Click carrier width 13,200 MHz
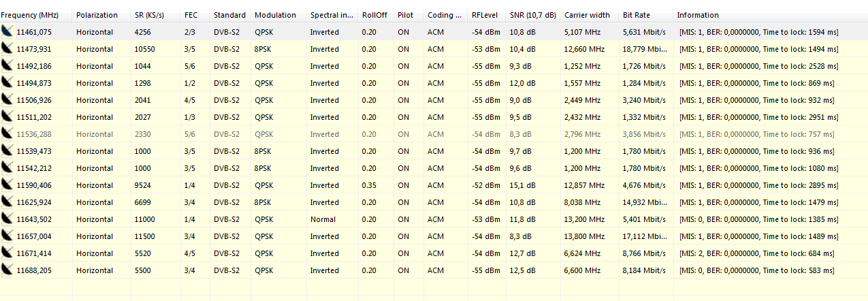This screenshot has height=301, width=868. pyautogui.click(x=584, y=219)
